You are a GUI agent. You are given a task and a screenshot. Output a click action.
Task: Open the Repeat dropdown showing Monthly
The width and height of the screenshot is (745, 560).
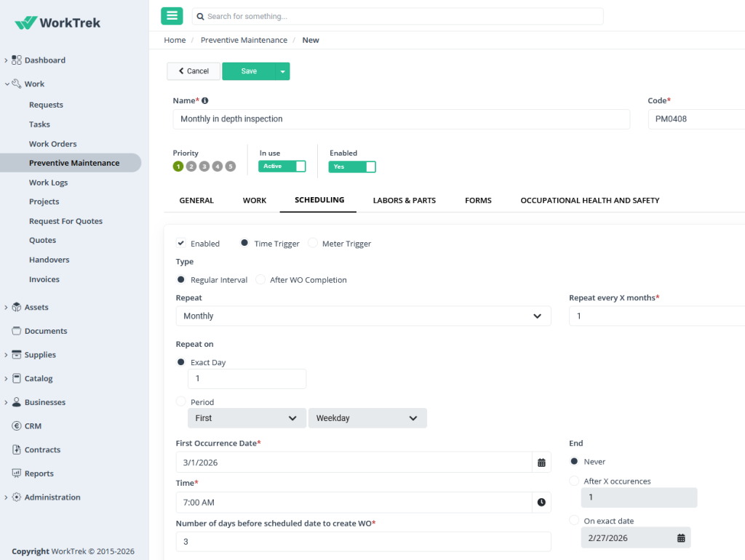363,316
